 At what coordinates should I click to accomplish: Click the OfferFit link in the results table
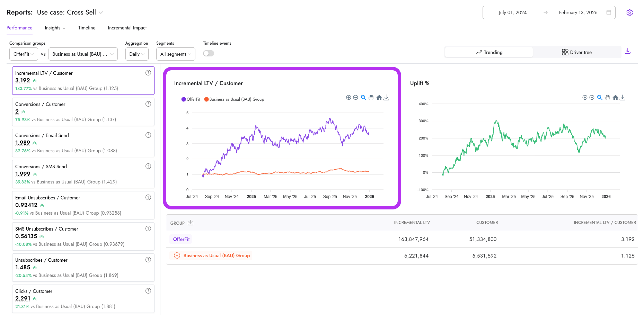pyautogui.click(x=180, y=239)
